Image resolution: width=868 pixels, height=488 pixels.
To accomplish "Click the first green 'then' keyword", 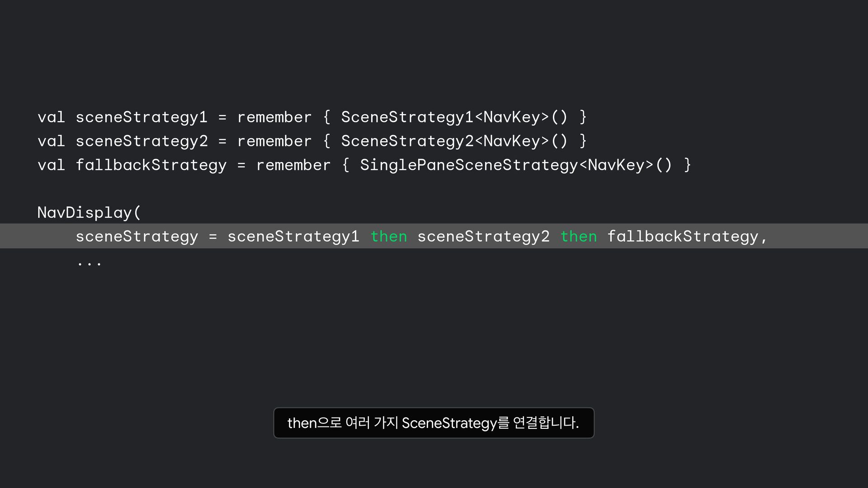I will pyautogui.click(x=388, y=236).
